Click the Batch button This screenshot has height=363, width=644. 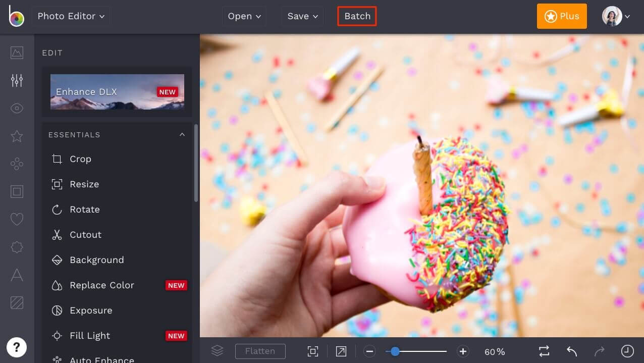[x=357, y=16]
